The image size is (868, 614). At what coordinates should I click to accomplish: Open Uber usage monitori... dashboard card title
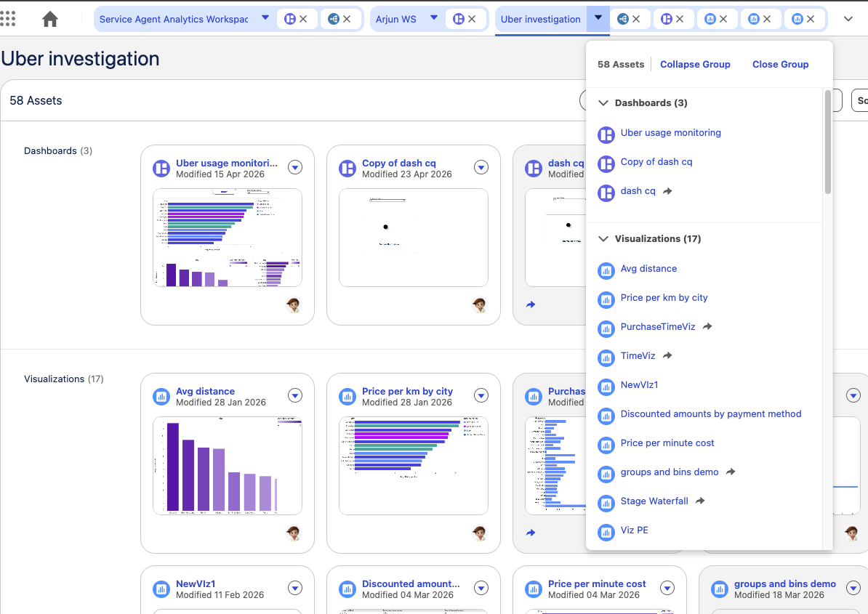tap(226, 163)
